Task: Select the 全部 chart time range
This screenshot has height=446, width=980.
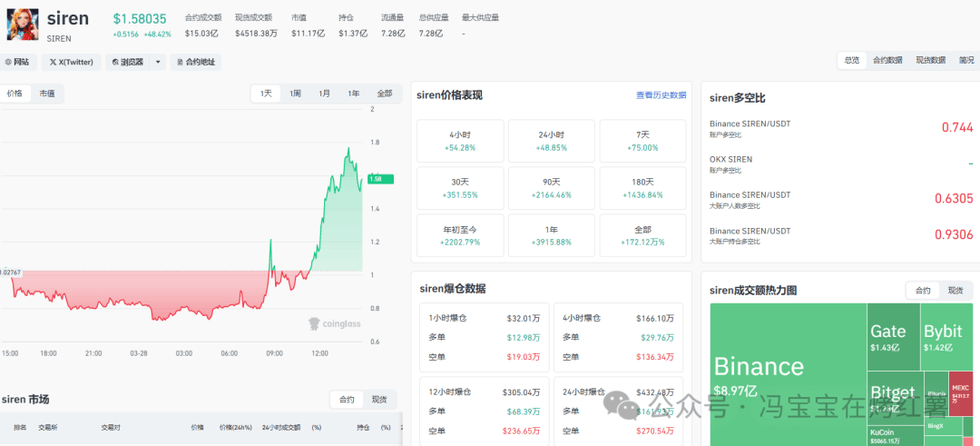Action: pos(385,94)
